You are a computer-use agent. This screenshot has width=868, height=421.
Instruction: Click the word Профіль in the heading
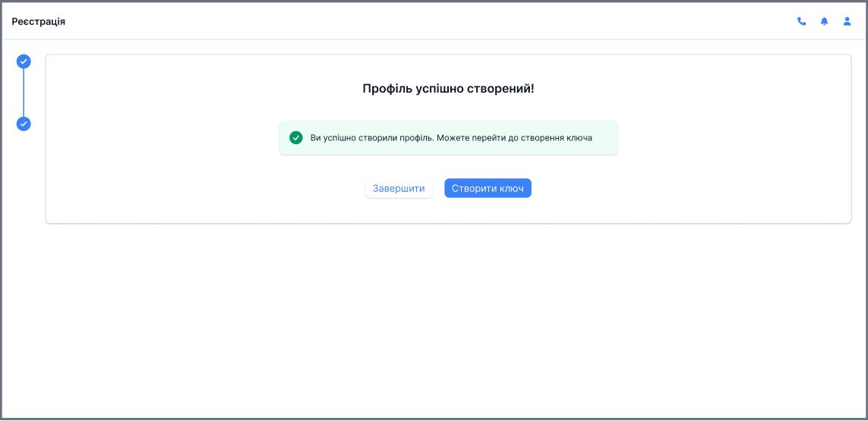pyautogui.click(x=388, y=89)
